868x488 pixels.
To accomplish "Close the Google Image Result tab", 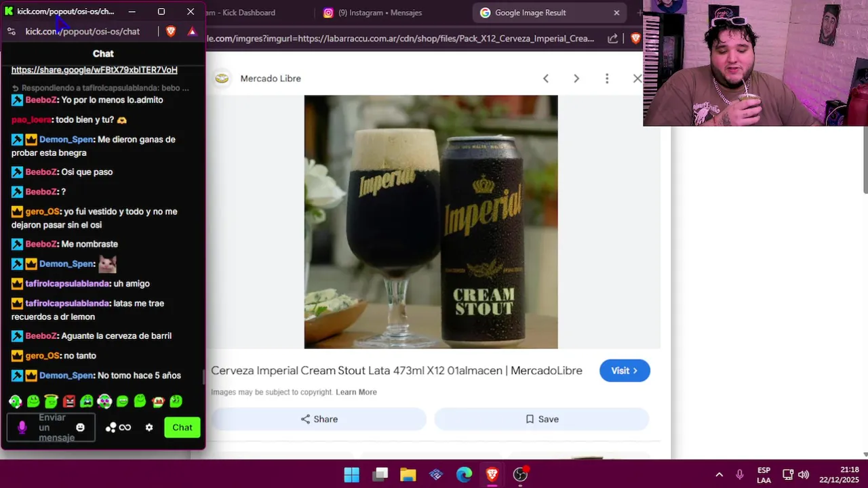I will pyautogui.click(x=616, y=12).
